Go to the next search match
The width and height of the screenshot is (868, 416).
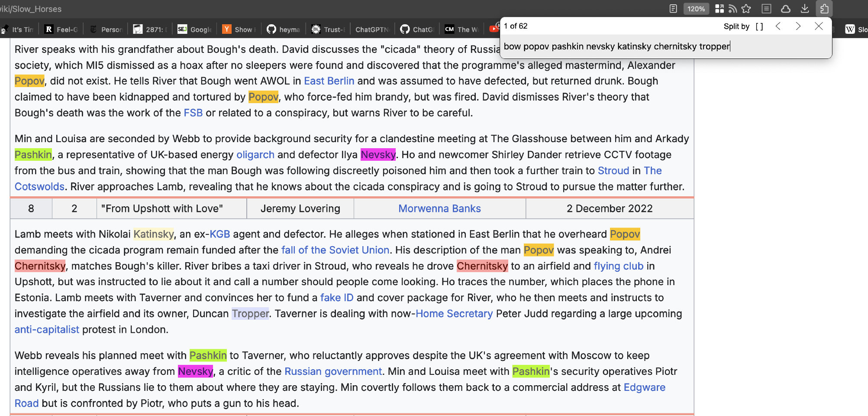click(798, 26)
